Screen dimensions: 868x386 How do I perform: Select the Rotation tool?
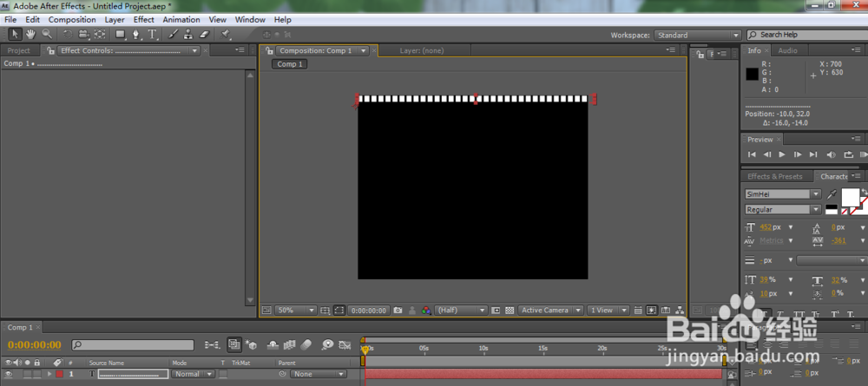pyautogui.click(x=68, y=35)
